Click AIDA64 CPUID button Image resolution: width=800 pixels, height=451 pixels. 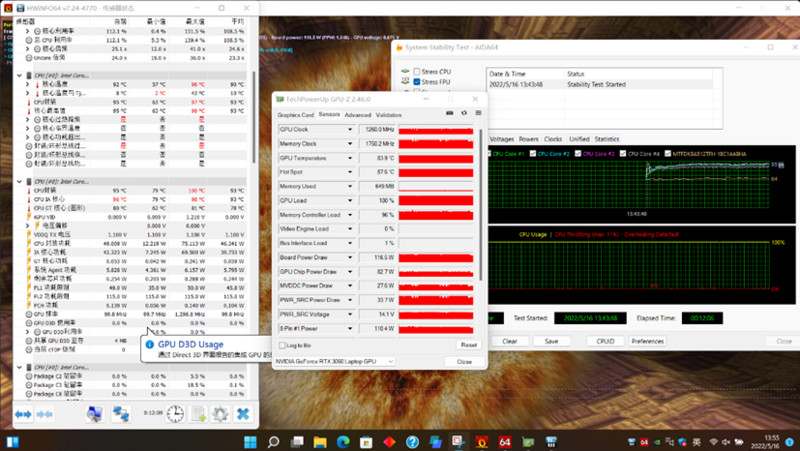click(x=606, y=341)
